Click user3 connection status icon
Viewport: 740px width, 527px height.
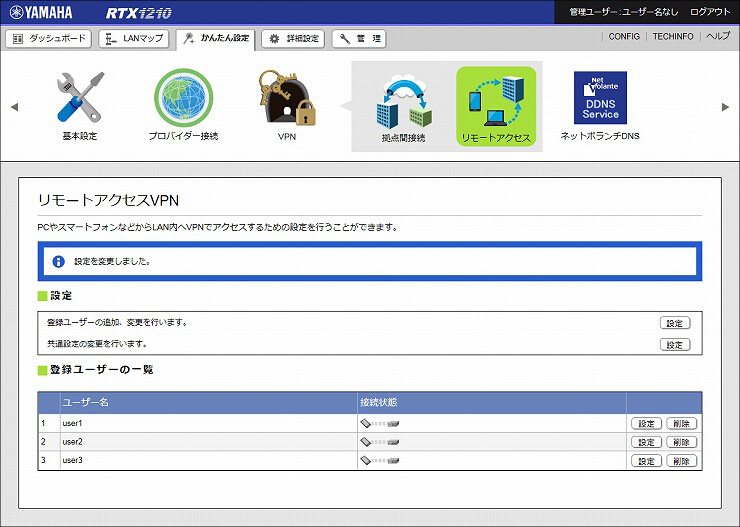[x=379, y=460]
